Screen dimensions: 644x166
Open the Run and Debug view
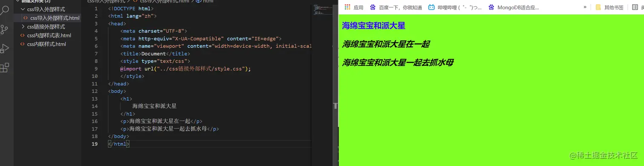click(x=4, y=49)
